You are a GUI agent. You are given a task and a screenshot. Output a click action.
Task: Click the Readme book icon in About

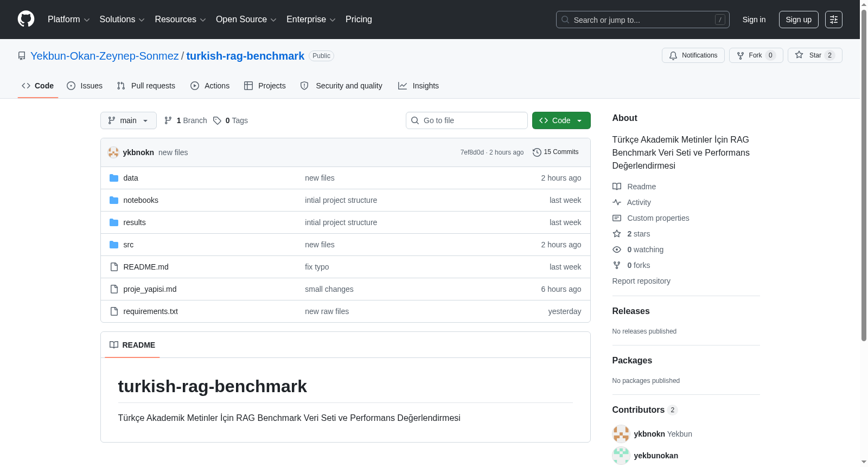click(617, 187)
